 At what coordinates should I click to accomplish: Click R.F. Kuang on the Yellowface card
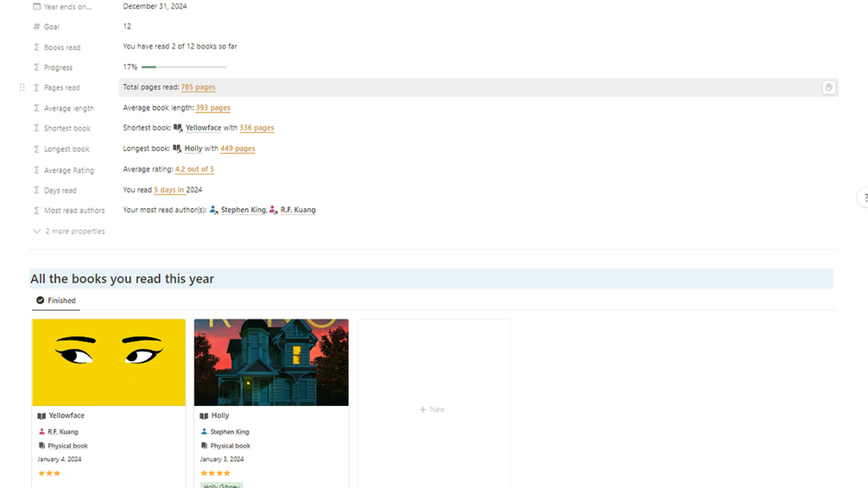pos(62,432)
